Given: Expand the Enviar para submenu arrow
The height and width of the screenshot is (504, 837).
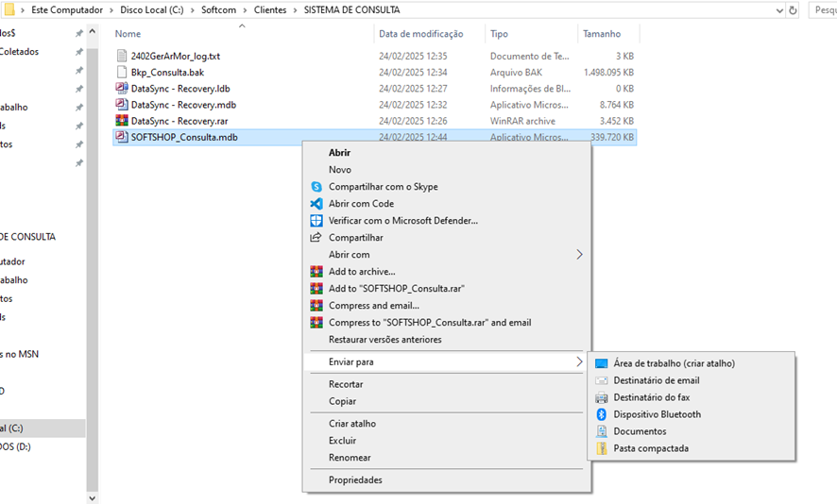Looking at the screenshot, I should coord(579,361).
